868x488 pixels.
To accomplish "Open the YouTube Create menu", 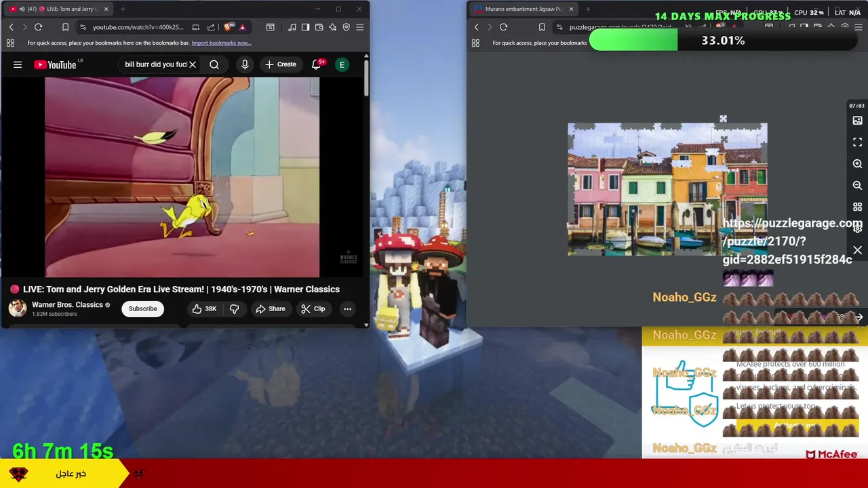I will (x=280, y=64).
